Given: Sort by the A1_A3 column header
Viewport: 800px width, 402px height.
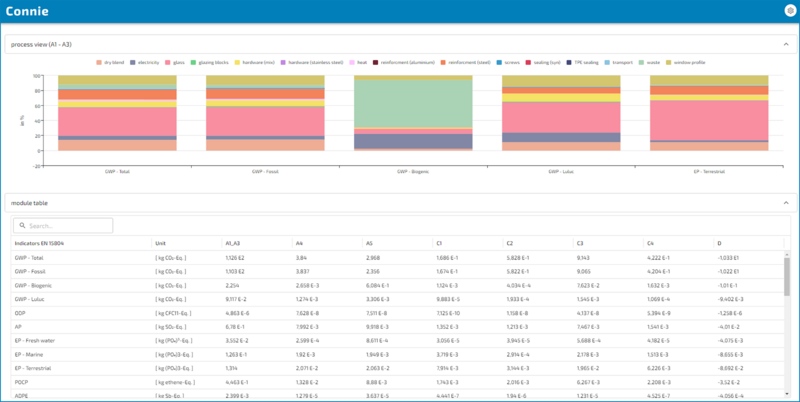Looking at the screenshot, I should point(236,242).
